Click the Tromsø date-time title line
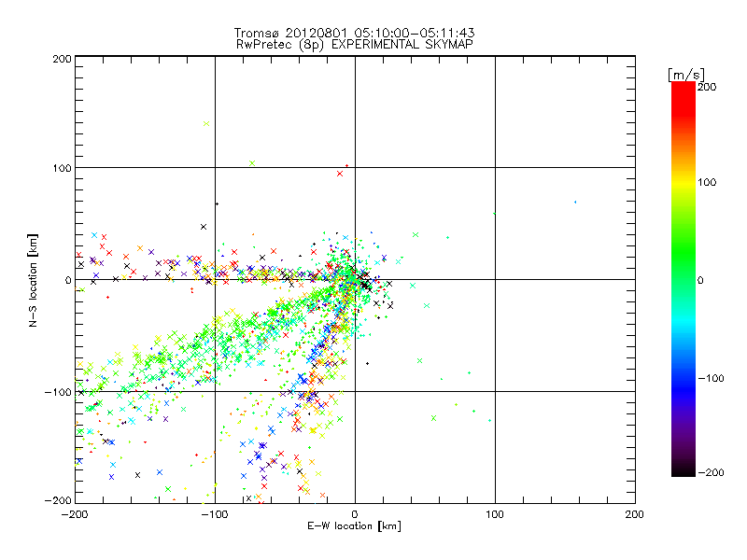The width and height of the screenshot is (747, 560). 354,33
